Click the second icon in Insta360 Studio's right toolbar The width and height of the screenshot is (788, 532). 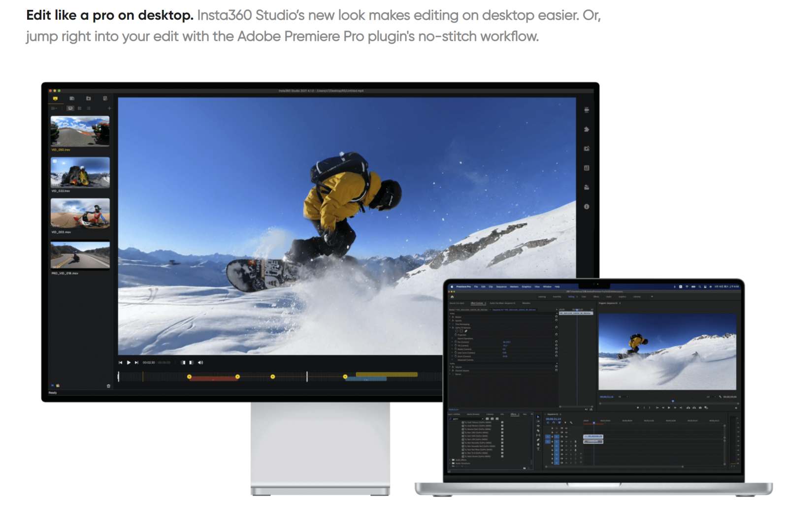coord(587,129)
